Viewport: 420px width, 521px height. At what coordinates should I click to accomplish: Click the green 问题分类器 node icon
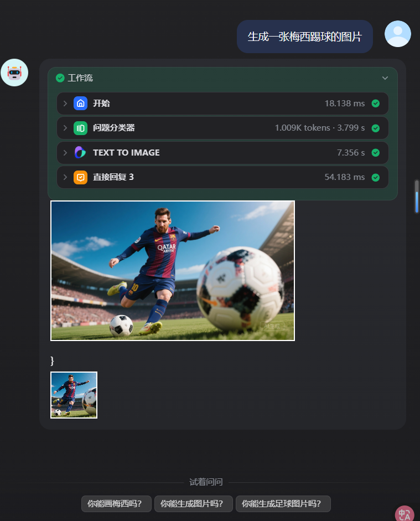81,128
